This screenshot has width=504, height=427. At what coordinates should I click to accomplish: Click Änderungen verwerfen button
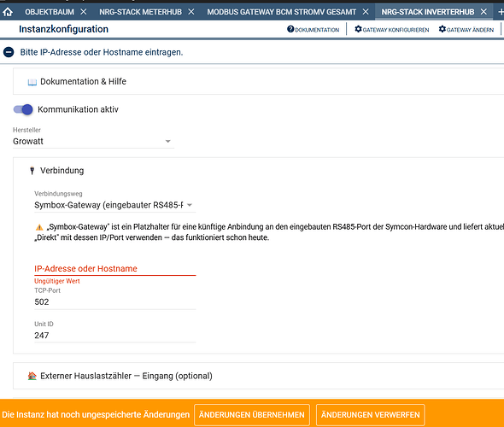coord(370,415)
